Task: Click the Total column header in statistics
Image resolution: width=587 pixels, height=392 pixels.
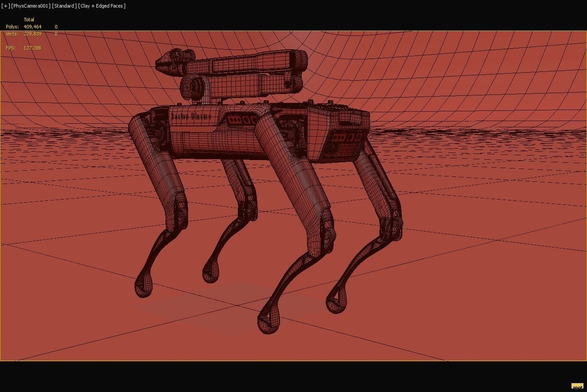Action: (29, 20)
